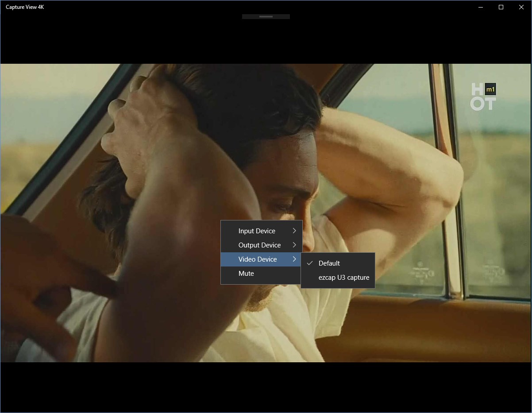Viewport: 532px width, 413px height.
Task: Select the Video Device menu entry
Action: pyautogui.click(x=261, y=259)
